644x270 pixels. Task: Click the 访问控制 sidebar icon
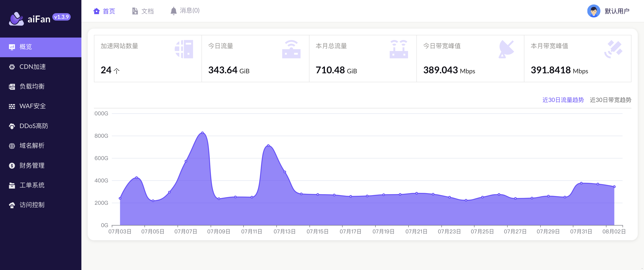[12, 205]
